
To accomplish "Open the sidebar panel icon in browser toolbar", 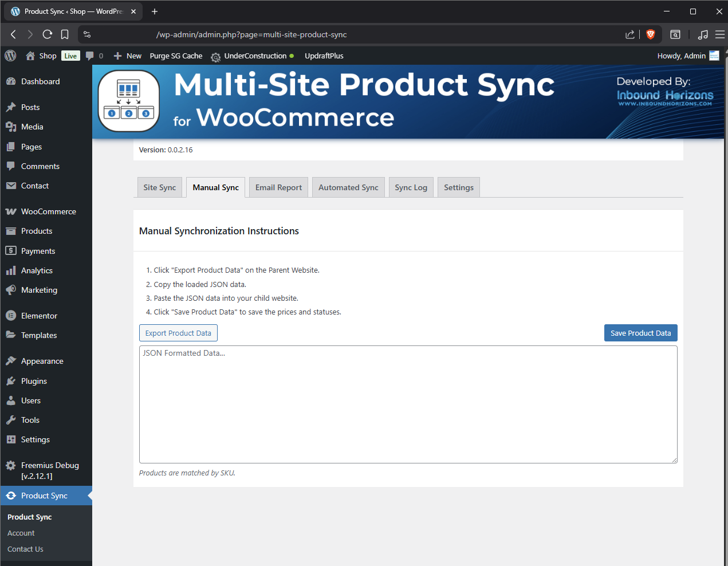I will tap(675, 34).
